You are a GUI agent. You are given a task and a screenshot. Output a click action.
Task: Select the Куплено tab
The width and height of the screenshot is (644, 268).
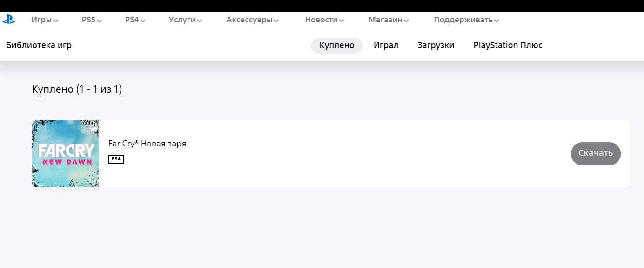pyautogui.click(x=337, y=46)
